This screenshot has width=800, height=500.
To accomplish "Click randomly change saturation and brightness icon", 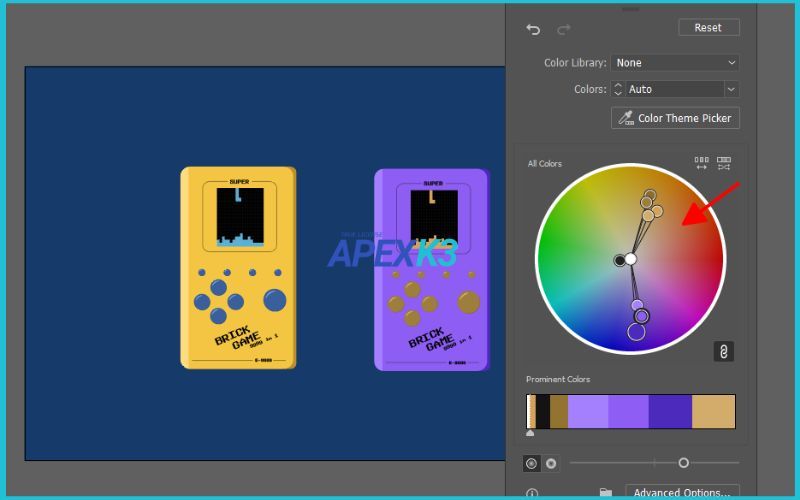I will [x=724, y=163].
